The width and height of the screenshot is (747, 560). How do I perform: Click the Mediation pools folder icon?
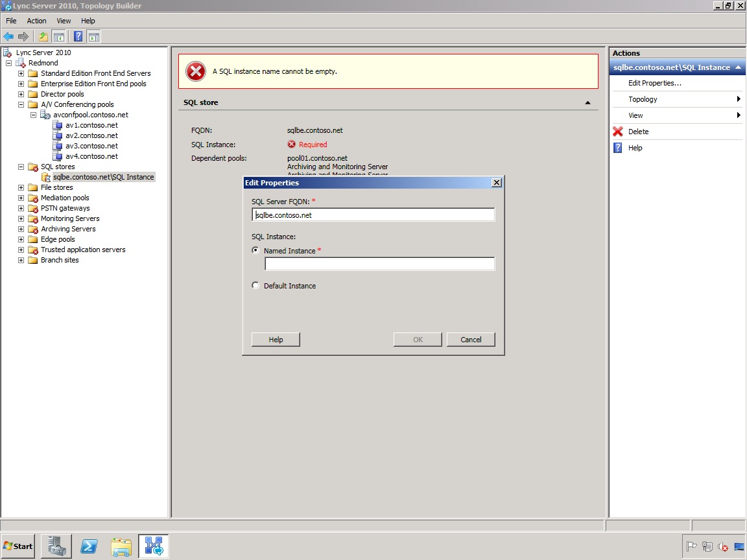click(x=33, y=198)
